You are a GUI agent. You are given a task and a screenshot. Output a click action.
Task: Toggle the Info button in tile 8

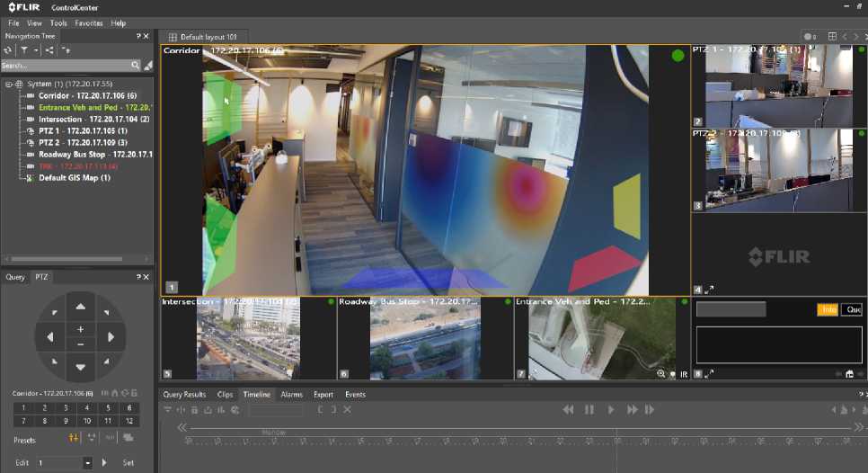(828, 309)
